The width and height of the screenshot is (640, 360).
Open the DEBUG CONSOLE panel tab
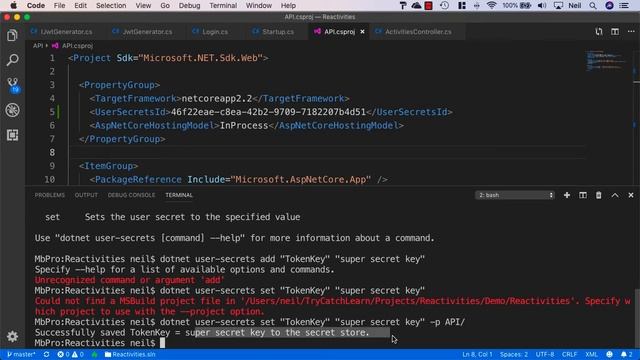(x=131, y=195)
